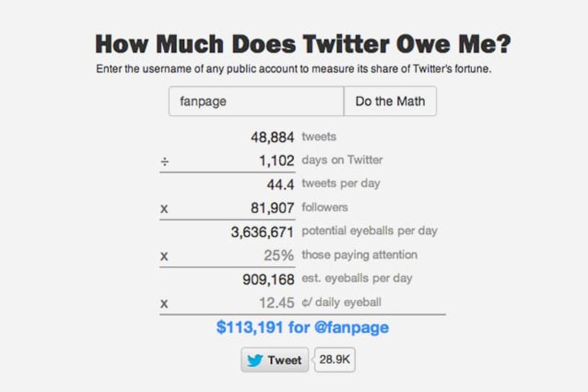Click the username input containing fanpage
Screen dimensions: 588x392
click(x=255, y=101)
